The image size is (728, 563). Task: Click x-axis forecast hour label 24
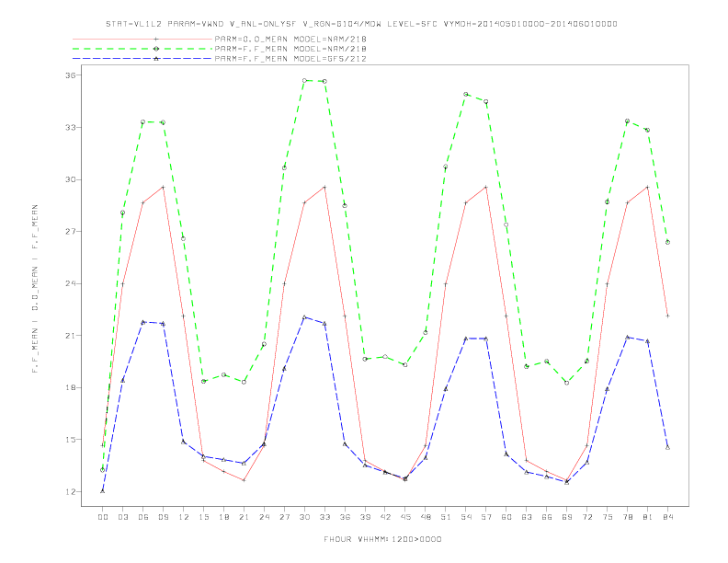click(264, 517)
